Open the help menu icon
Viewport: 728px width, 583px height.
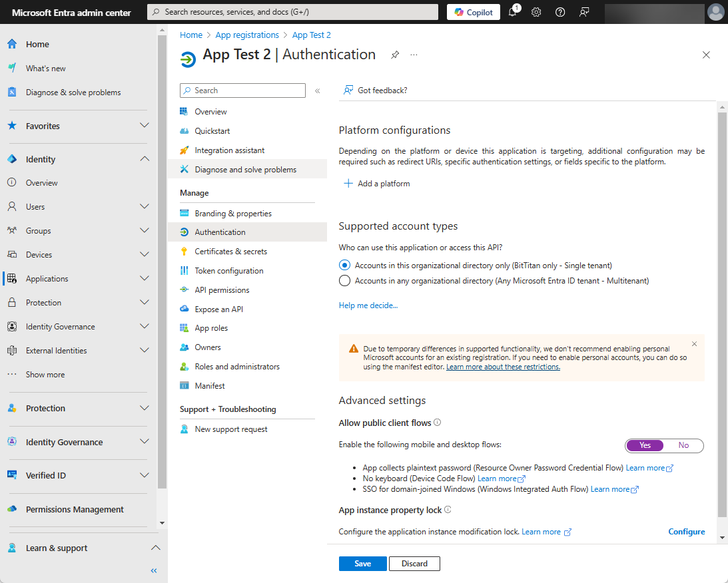[x=560, y=11]
